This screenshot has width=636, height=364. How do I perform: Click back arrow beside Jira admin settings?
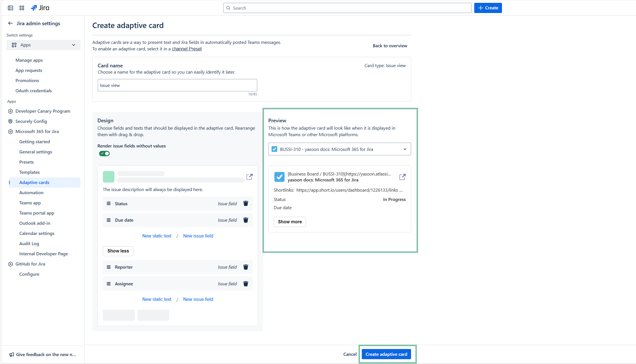tap(10, 23)
